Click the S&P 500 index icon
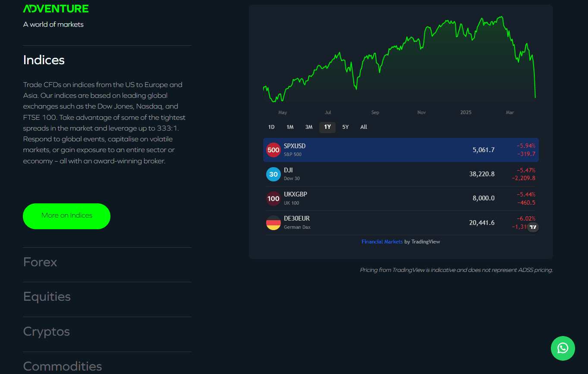 point(273,150)
